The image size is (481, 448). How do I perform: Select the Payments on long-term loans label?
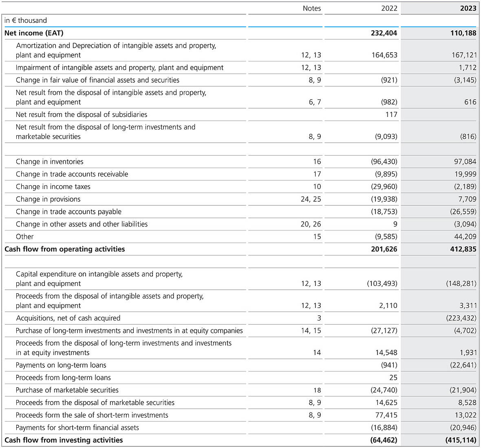coord(61,365)
